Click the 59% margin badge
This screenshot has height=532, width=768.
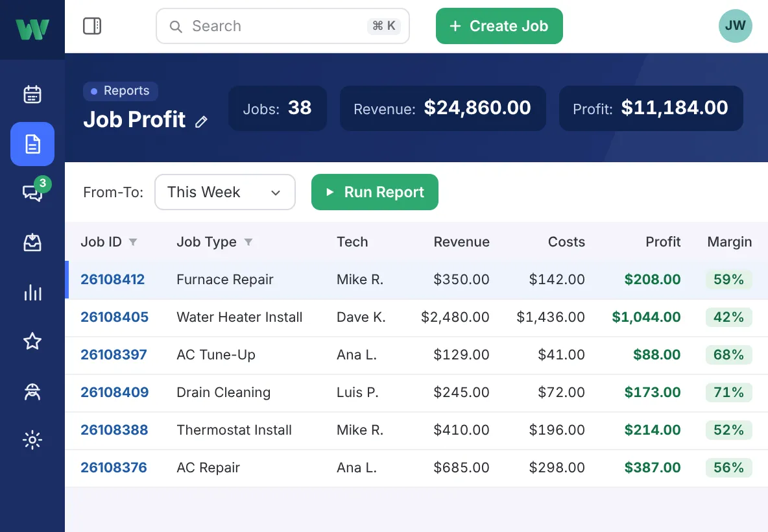point(729,279)
